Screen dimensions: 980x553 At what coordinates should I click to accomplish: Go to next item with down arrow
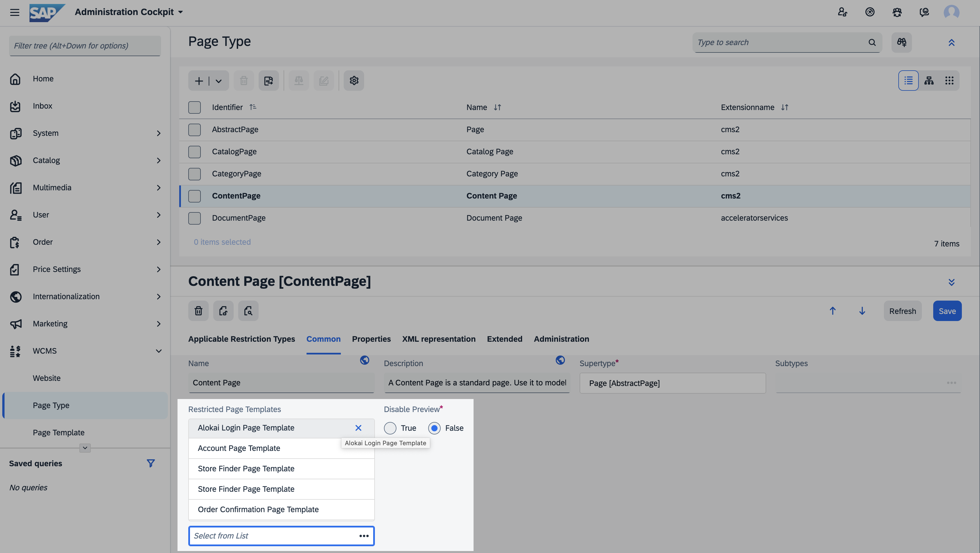pyautogui.click(x=862, y=311)
